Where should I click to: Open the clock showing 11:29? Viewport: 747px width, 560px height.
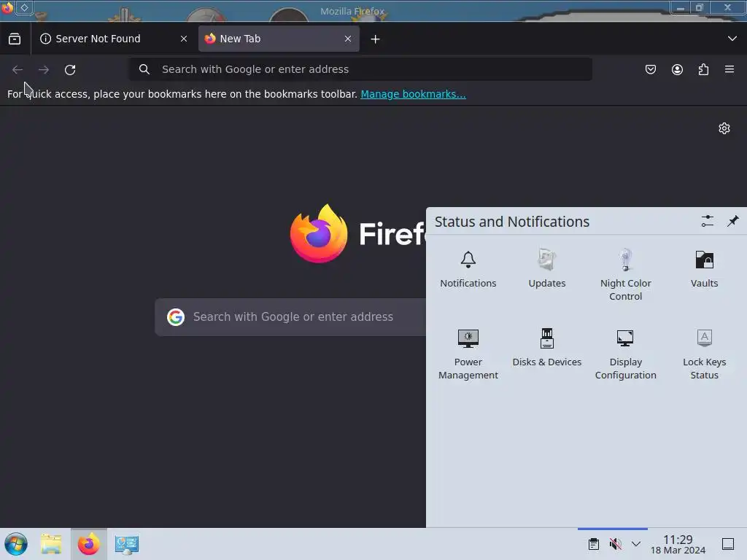pyautogui.click(x=678, y=544)
